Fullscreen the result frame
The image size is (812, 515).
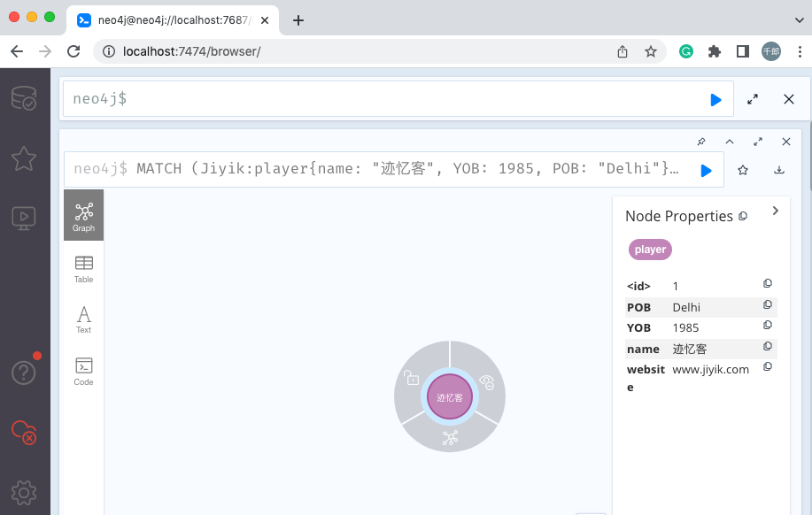coord(758,142)
